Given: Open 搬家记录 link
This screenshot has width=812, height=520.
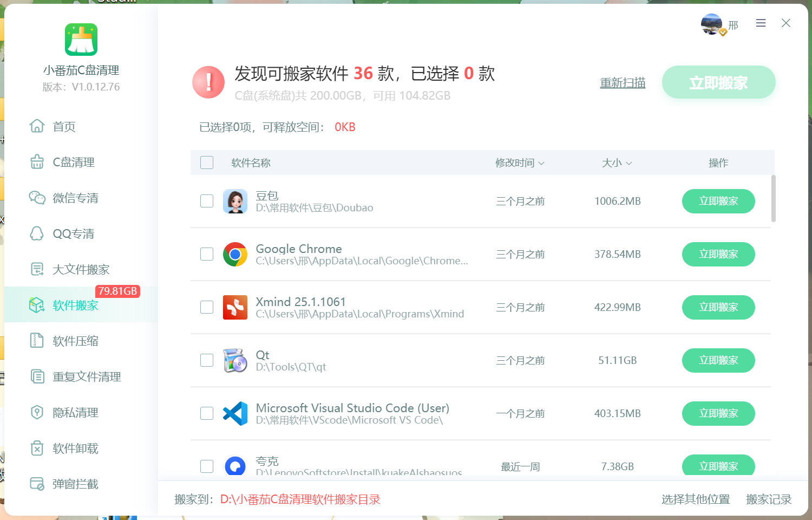Looking at the screenshot, I should pyautogui.click(x=769, y=499).
